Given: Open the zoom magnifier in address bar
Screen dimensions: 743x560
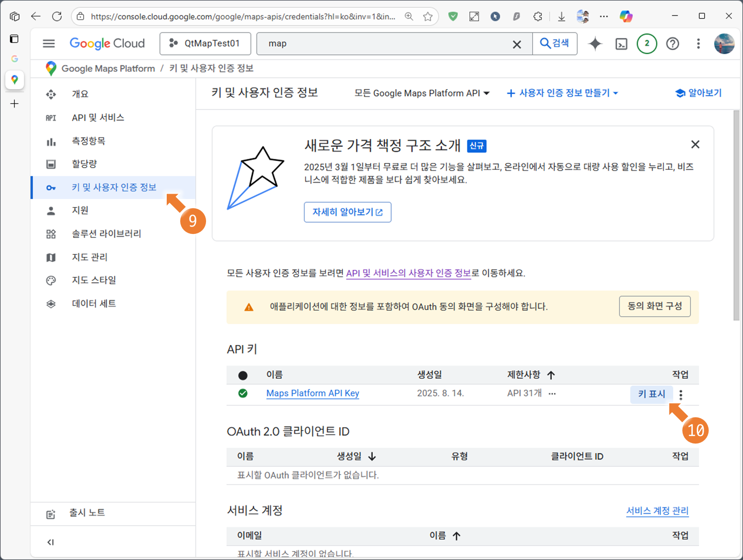Looking at the screenshot, I should (409, 16).
